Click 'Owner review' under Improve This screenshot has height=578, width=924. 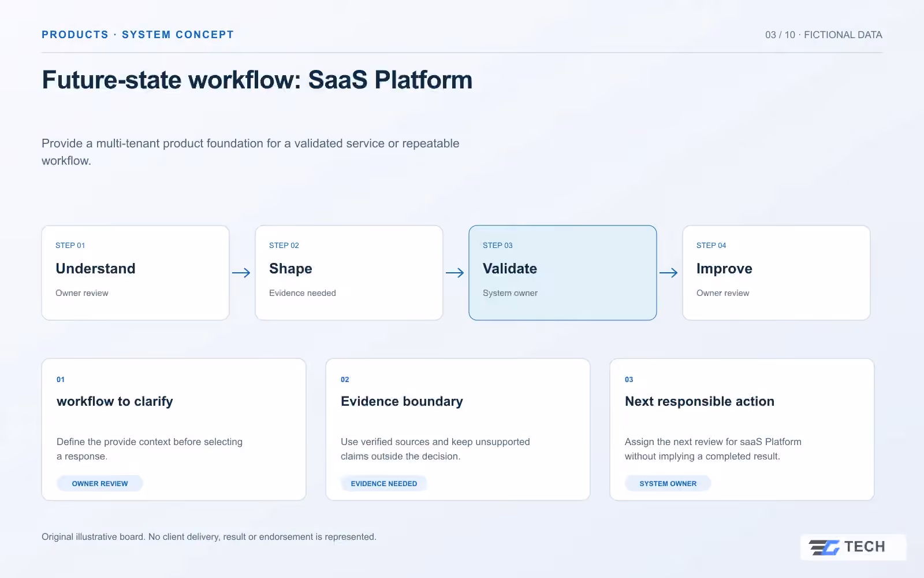pyautogui.click(x=723, y=293)
